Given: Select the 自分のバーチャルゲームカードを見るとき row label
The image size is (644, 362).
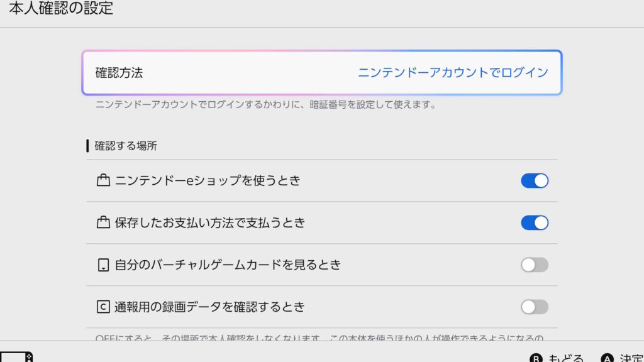Looking at the screenshot, I should tap(228, 265).
